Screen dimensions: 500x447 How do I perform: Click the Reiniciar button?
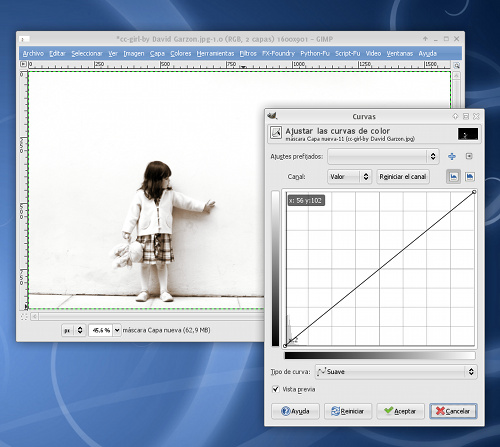click(x=348, y=411)
